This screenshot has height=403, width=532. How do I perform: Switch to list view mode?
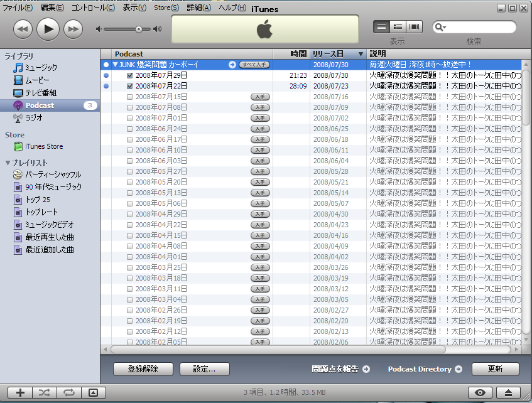[x=381, y=27]
